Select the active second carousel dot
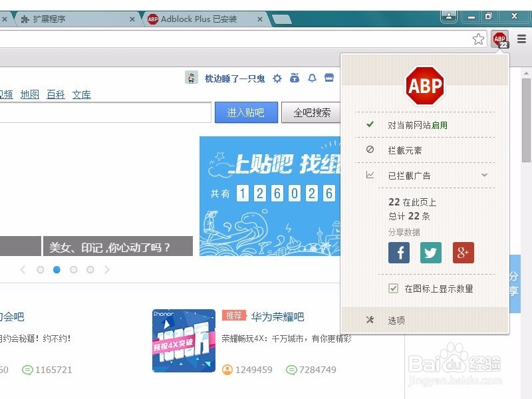Image resolution: width=532 pixels, height=399 pixels. point(57,270)
